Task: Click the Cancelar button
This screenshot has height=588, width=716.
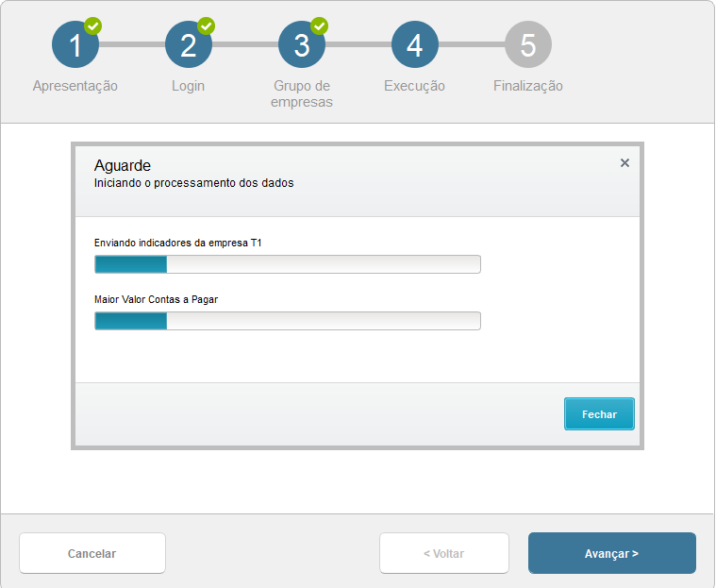Action: 92,553
